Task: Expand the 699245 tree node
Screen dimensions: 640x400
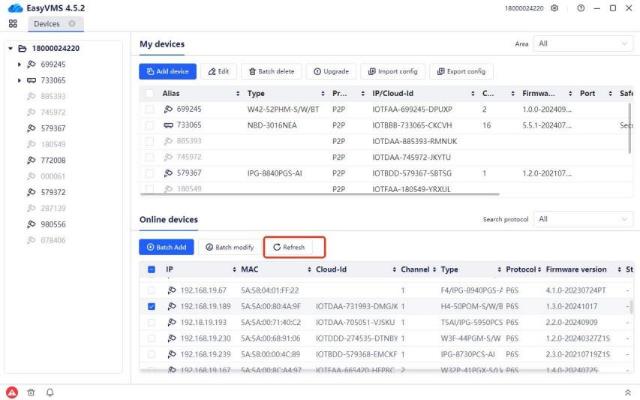Action: pos(19,64)
